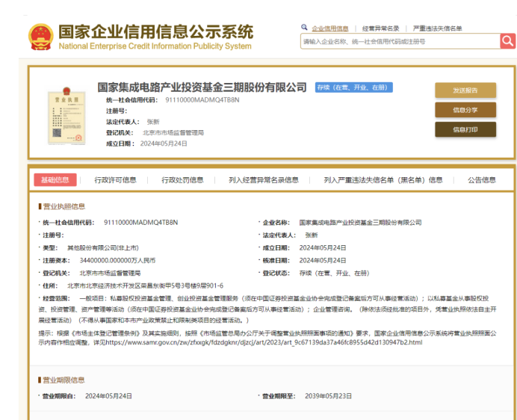Click the national emblem logo
Viewport: 517px width, 420px height.
pyautogui.click(x=40, y=37)
